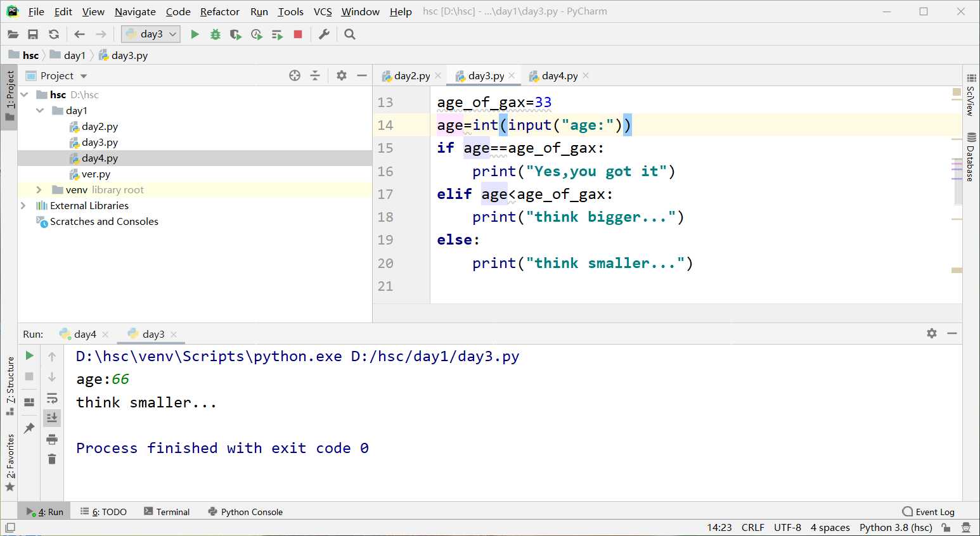Open the File menu
Screen dimensions: 980x536
pos(36,11)
